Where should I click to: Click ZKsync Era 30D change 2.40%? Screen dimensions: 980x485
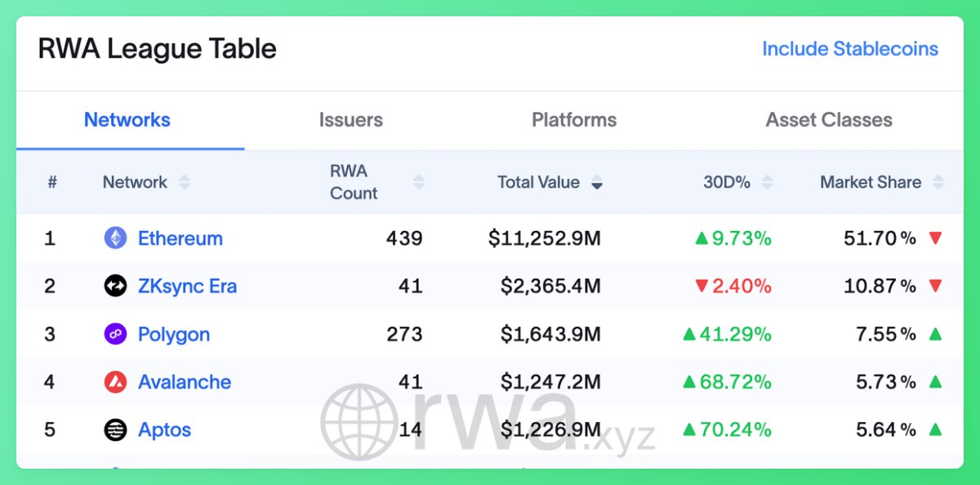click(x=733, y=287)
